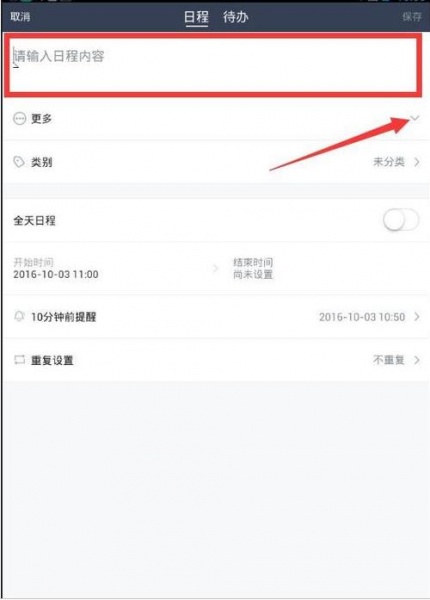430x600 pixels.
Task: Switch to the 日程 tab
Action: click(196, 17)
